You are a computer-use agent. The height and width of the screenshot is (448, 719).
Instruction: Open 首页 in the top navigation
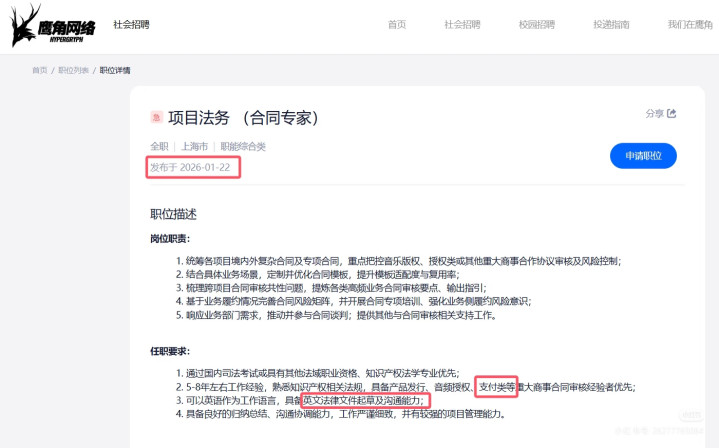click(x=397, y=25)
